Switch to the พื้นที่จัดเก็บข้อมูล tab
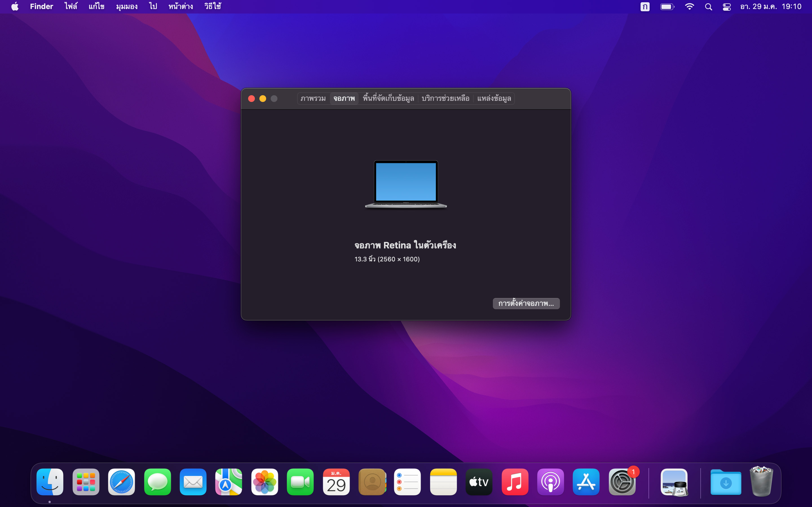 click(x=388, y=99)
